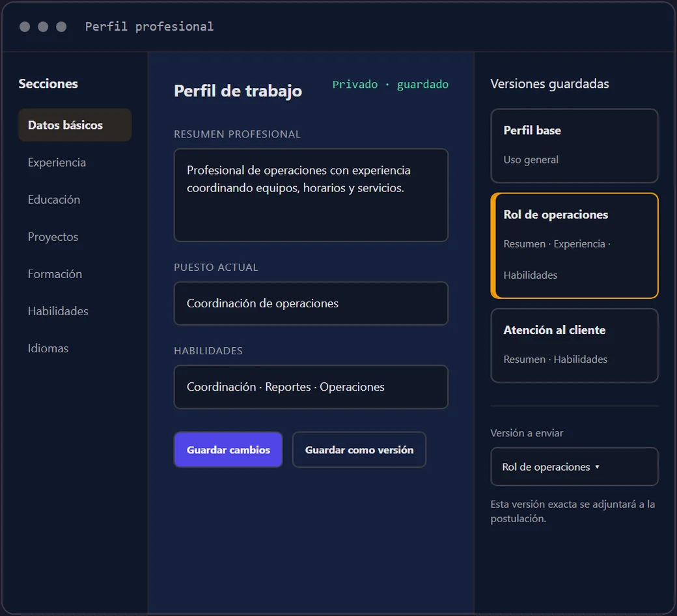The height and width of the screenshot is (616, 677).
Task: Select the Rol de operaciones version card
Action: [x=574, y=245]
